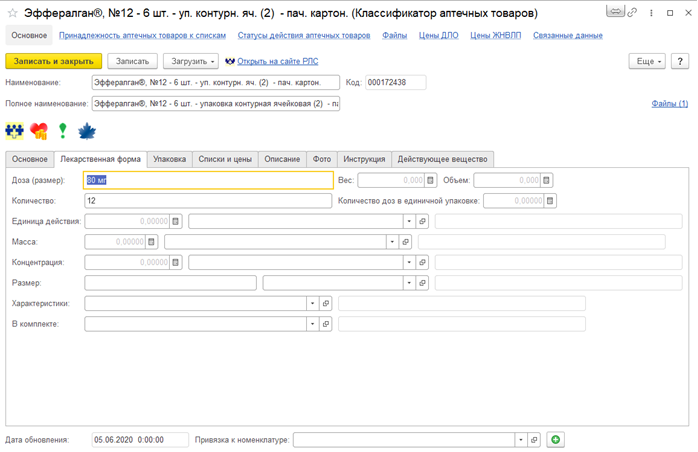Copy link to this item with the chain icon
This screenshot has width=698, height=452.
tap(632, 13)
